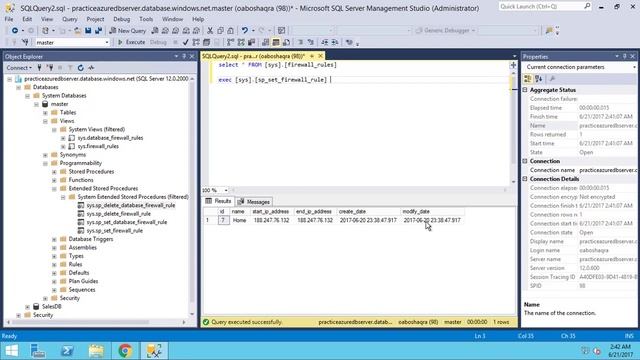This screenshot has height=360, width=640.
Task: Open the File menu
Action: point(9,19)
